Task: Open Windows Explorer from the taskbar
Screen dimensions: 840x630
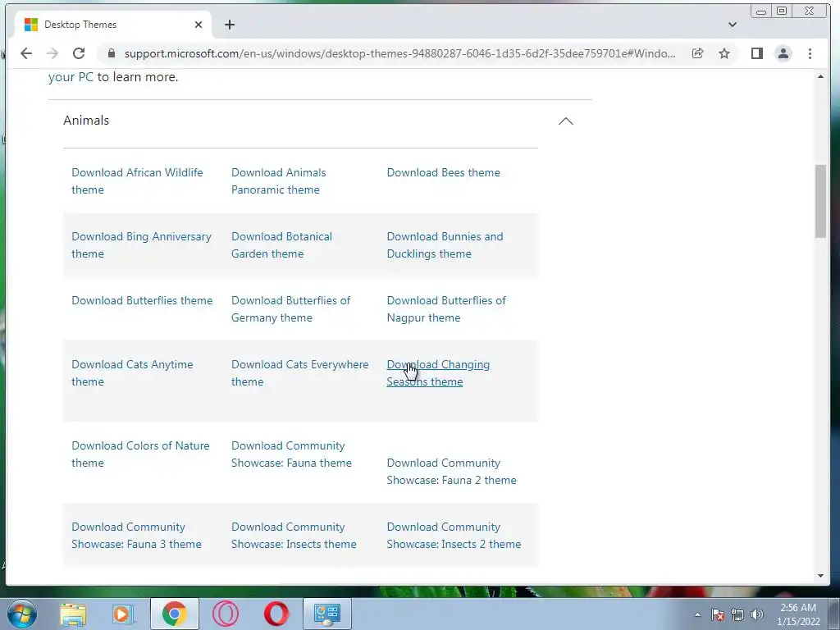Action: point(73,614)
